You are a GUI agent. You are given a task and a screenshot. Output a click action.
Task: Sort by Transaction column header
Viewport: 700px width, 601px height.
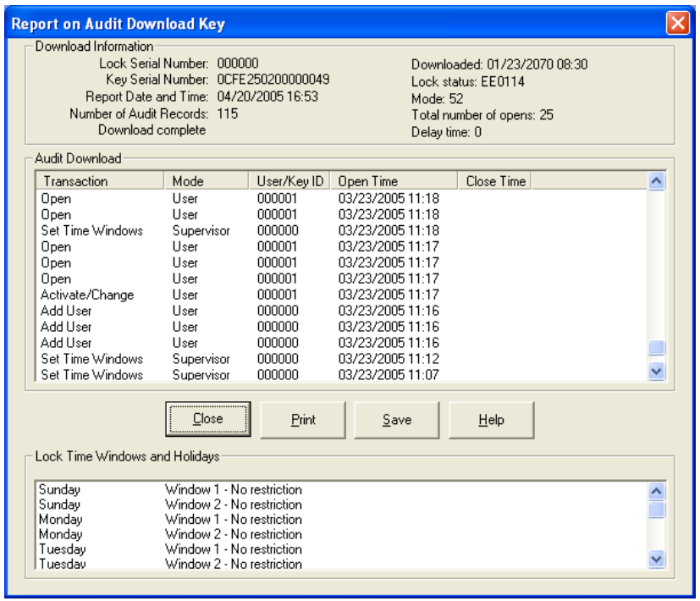point(99,181)
